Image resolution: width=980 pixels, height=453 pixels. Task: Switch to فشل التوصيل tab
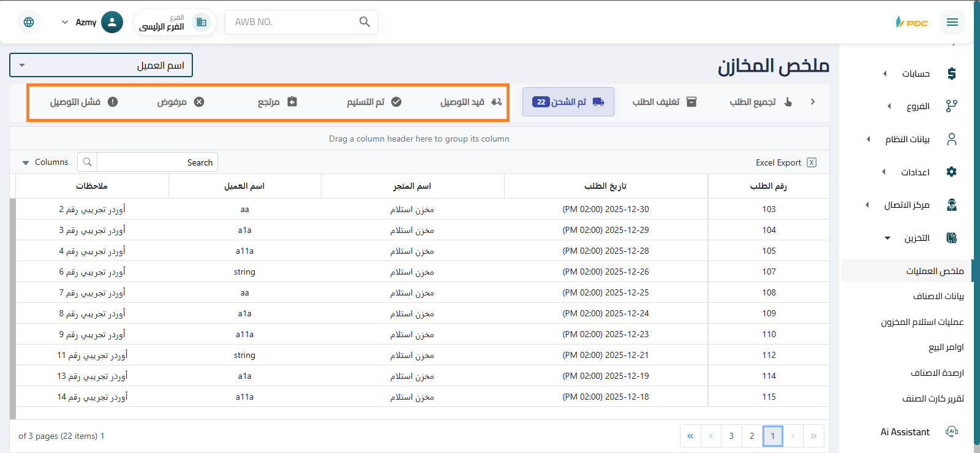[x=84, y=102]
